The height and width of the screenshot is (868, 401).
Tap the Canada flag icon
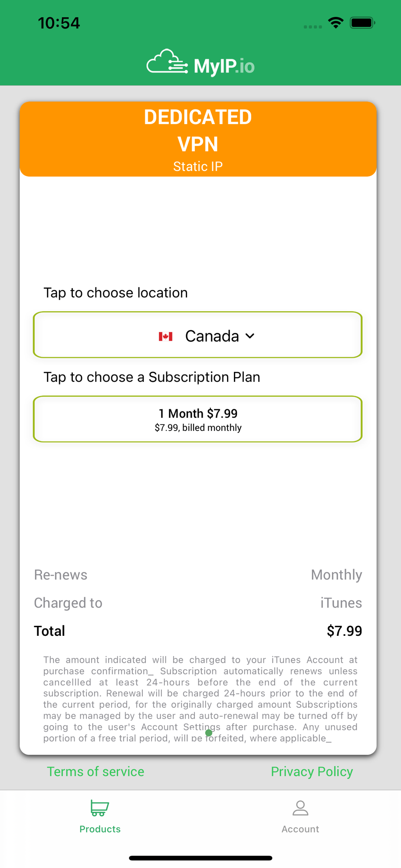tap(165, 336)
